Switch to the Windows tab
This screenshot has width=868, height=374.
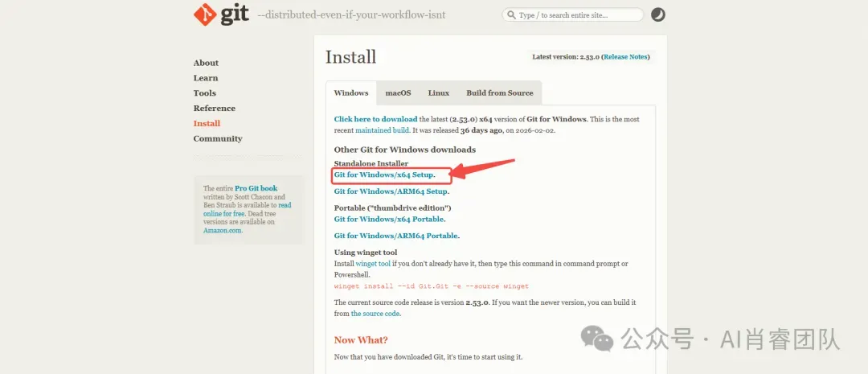[351, 93]
